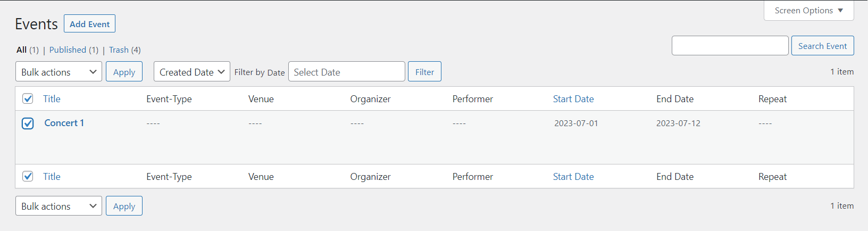Screen dimensions: 868x231
Task: Open the Screen Options panel
Action: [x=808, y=11]
